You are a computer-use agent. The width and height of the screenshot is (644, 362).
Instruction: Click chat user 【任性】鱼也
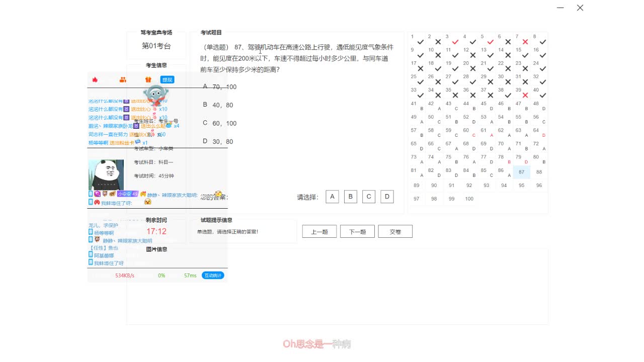click(104, 248)
